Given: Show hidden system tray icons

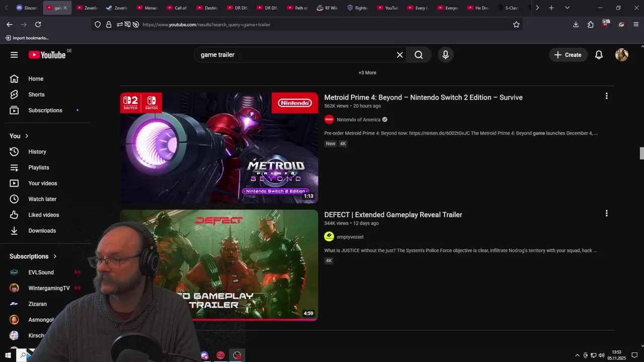Looking at the screenshot, I should click(577, 355).
